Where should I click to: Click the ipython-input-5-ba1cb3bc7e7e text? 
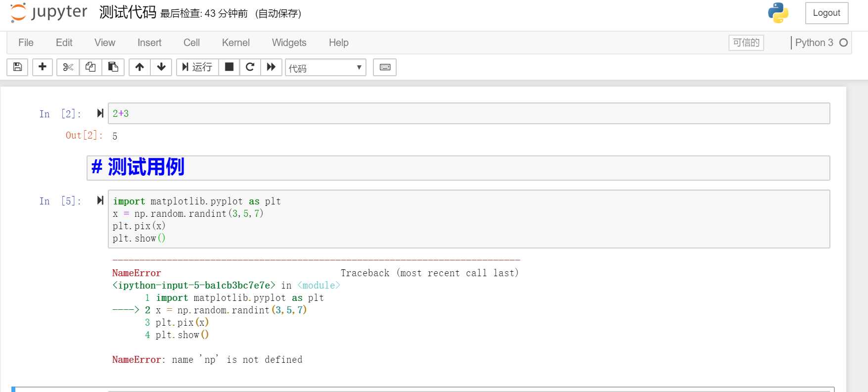click(x=194, y=285)
